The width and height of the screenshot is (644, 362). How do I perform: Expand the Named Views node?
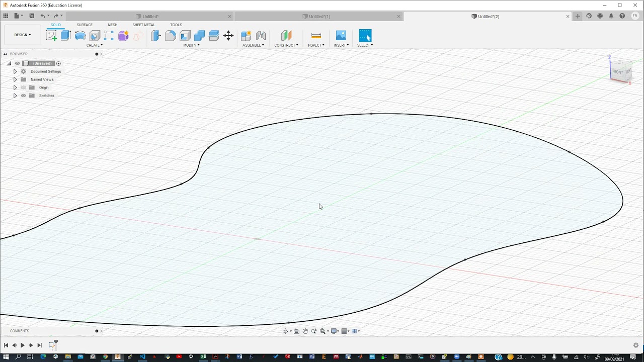point(15,79)
